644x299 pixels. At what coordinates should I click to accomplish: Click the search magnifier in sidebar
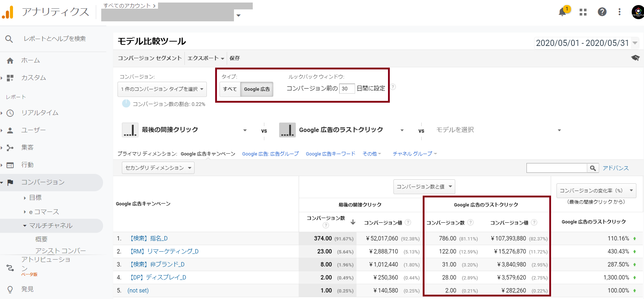point(9,39)
